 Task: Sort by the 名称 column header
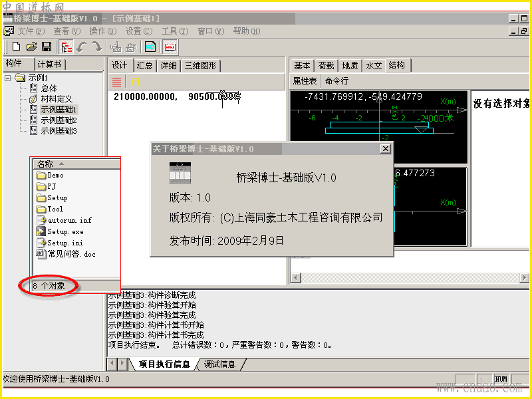pyautogui.click(x=77, y=164)
